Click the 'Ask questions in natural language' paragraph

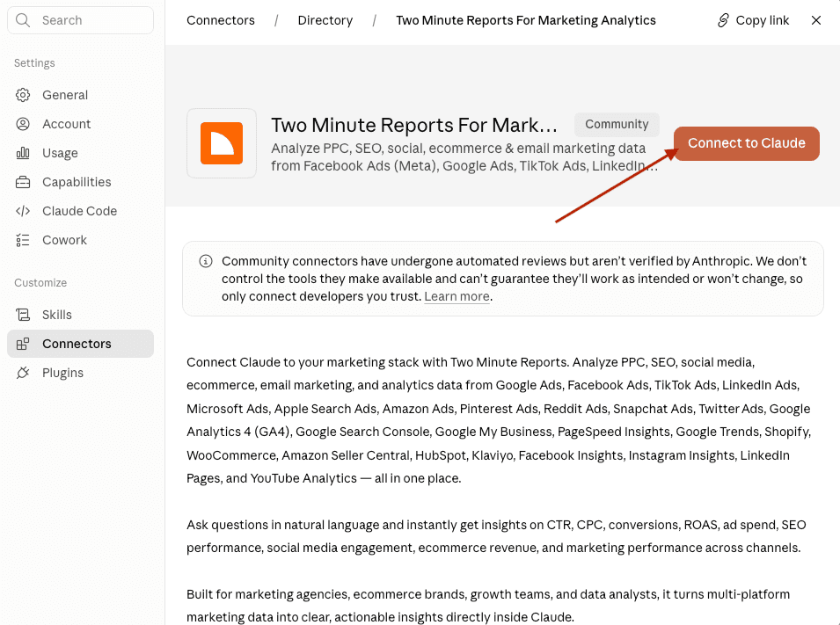(496, 536)
